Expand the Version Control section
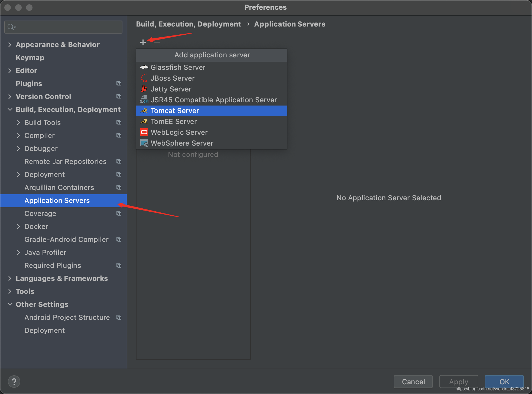 (10, 97)
